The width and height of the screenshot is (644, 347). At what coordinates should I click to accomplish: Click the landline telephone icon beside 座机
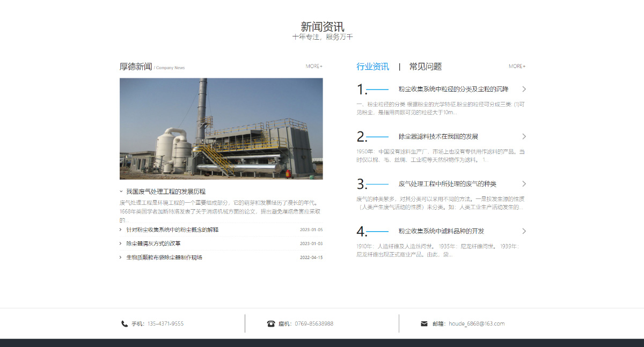click(272, 323)
